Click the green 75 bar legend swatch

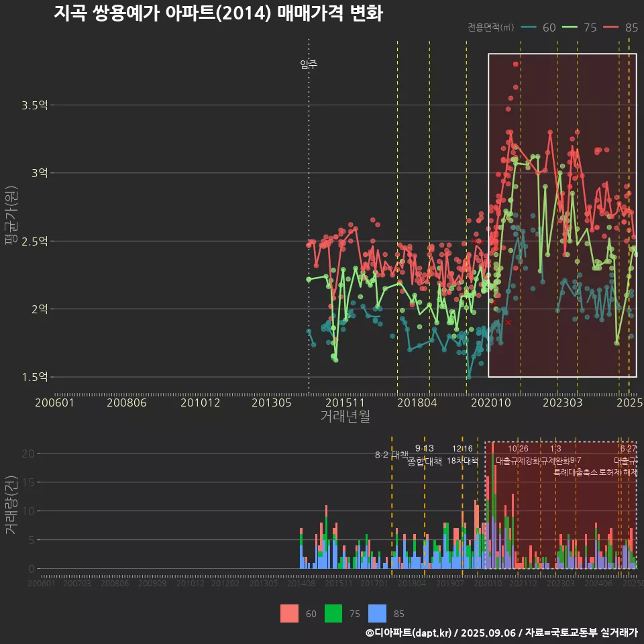[333, 614]
